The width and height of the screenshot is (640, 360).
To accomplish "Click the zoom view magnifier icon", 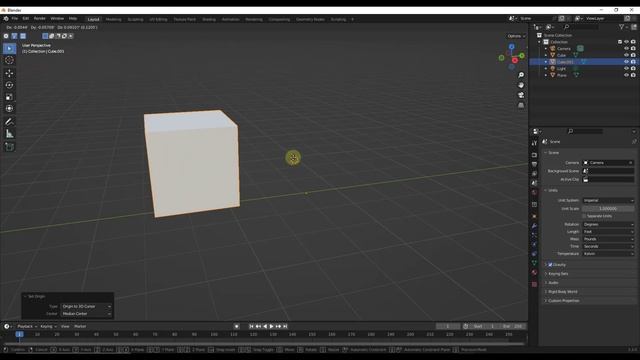I will (x=521, y=75).
